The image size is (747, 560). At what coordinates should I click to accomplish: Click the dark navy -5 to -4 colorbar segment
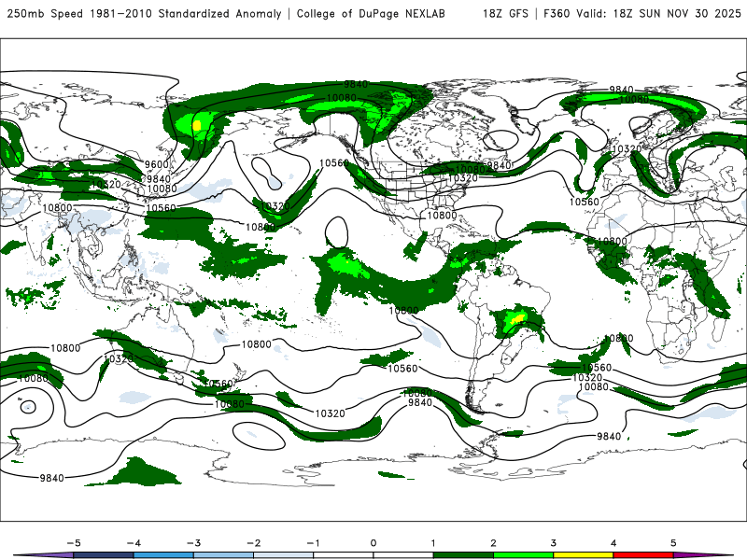pyautogui.click(x=104, y=555)
